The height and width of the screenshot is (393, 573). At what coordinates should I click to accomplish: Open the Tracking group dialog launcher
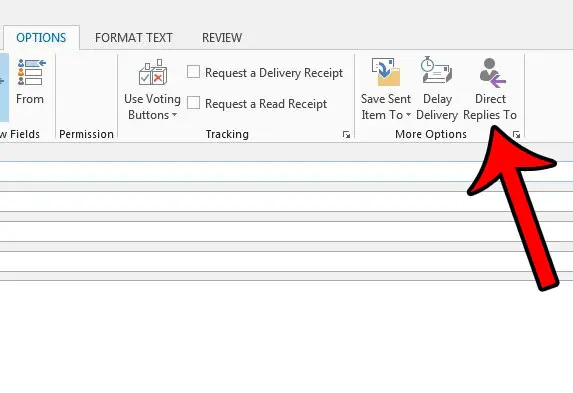tap(346, 135)
